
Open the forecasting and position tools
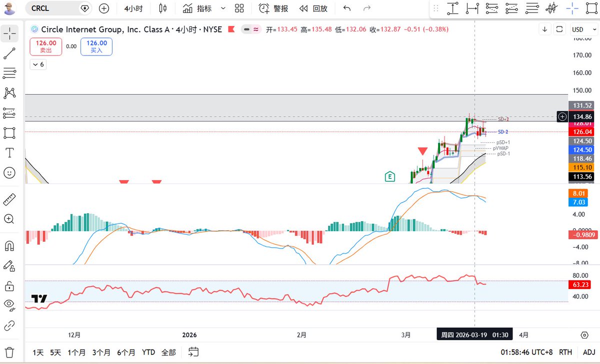tap(9, 113)
